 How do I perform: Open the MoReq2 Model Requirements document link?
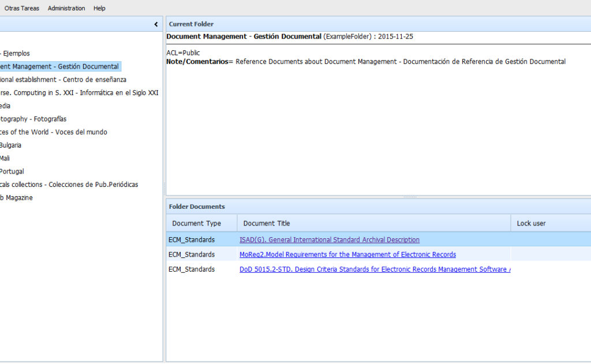(x=347, y=254)
